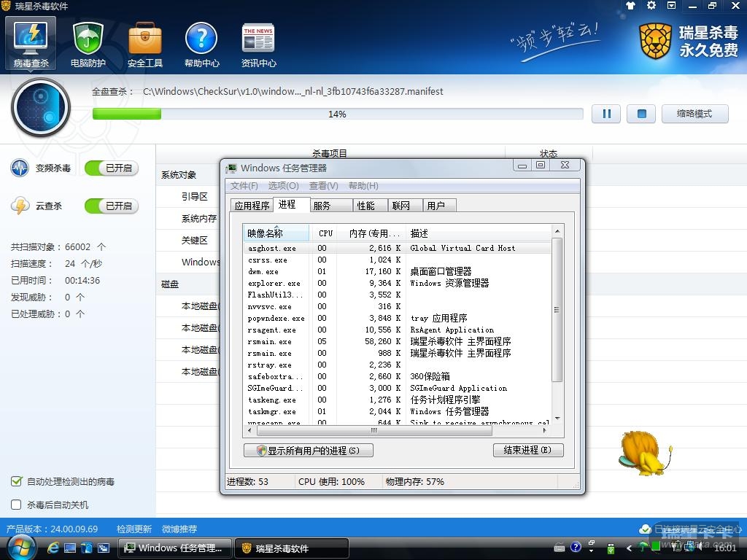Click the scan progress bar at 14%
Screen dimensions: 747x560
[x=338, y=114]
